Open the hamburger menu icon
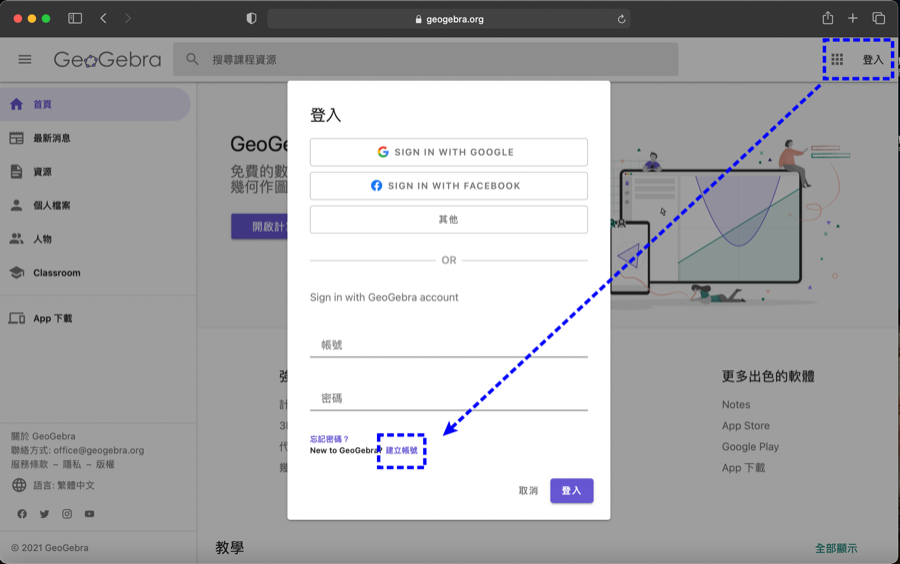Screen dimensions: 900x564 tap(25, 59)
